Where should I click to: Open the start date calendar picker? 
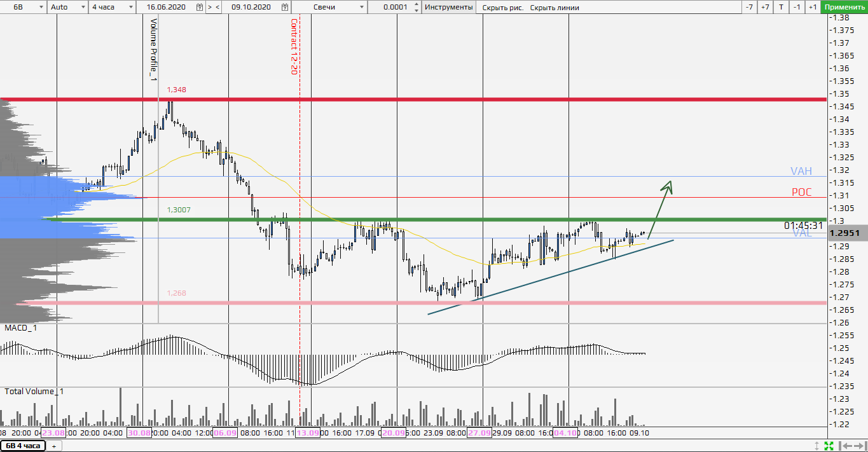[199, 7]
